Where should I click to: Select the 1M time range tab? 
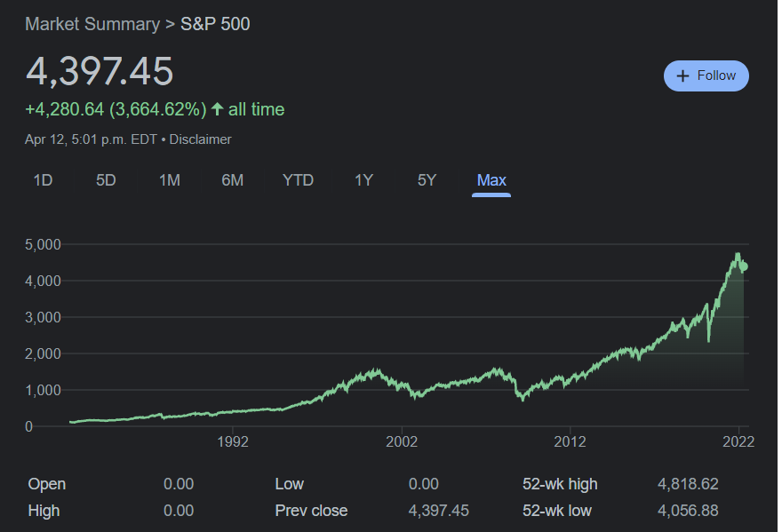(x=170, y=180)
